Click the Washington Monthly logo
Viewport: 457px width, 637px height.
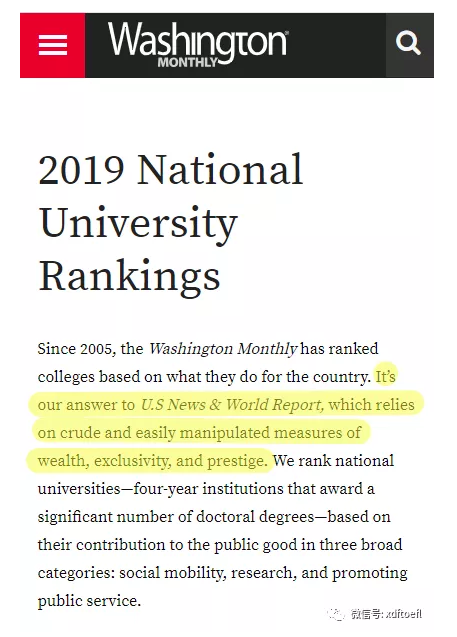click(198, 44)
